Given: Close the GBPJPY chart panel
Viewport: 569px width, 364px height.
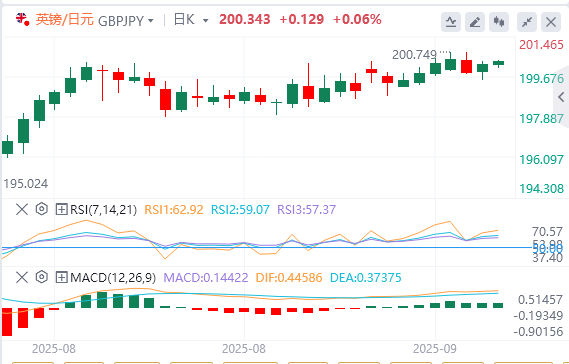Looking at the screenshot, I should pyautogui.click(x=550, y=22).
